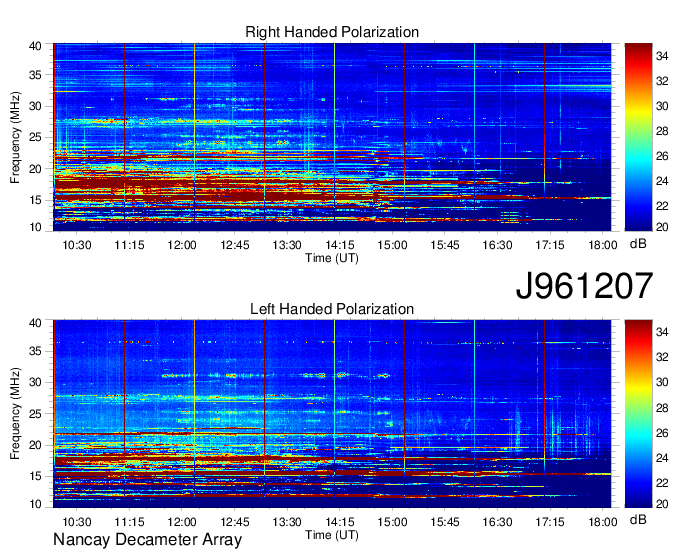680x552 pixels.
Task: Click the "Nancay Decameter Array" caption
Action: 147,540
